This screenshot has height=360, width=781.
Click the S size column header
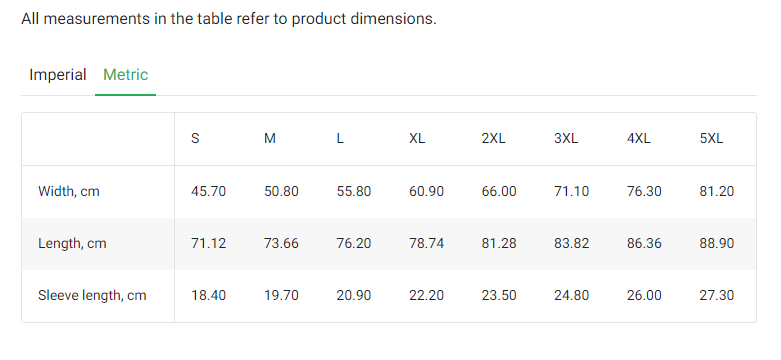(195, 138)
